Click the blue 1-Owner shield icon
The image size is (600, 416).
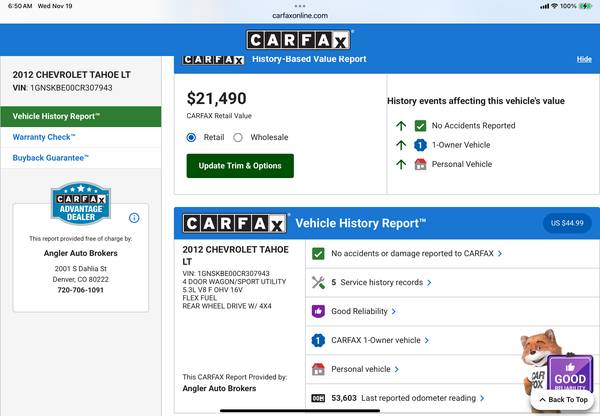click(318, 340)
